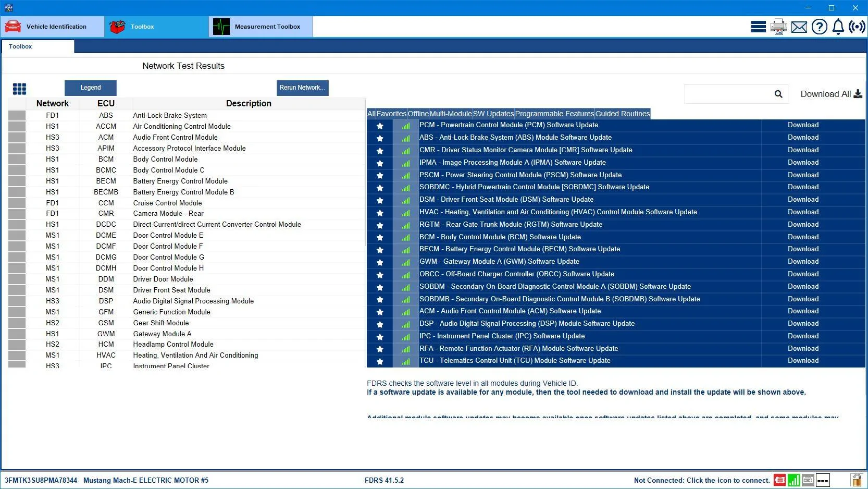The width and height of the screenshot is (868, 489).
Task: Click VIN '3FMTK3SU8PMA78344' in status bar
Action: pyautogui.click(x=41, y=480)
